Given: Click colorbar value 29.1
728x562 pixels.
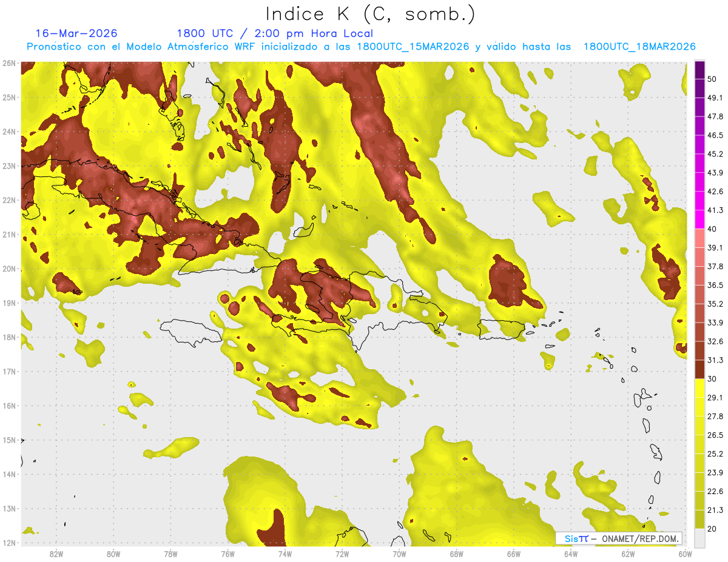Looking at the screenshot, I should [715, 398].
